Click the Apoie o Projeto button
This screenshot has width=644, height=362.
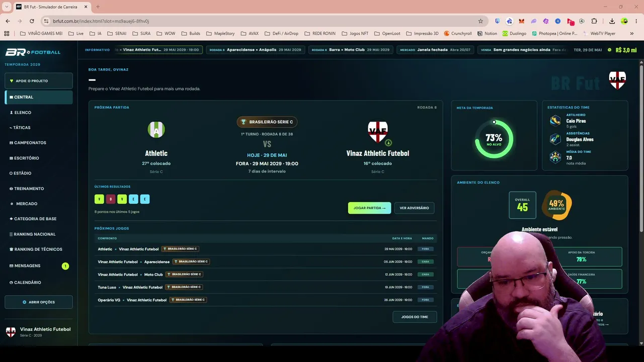pos(39,81)
